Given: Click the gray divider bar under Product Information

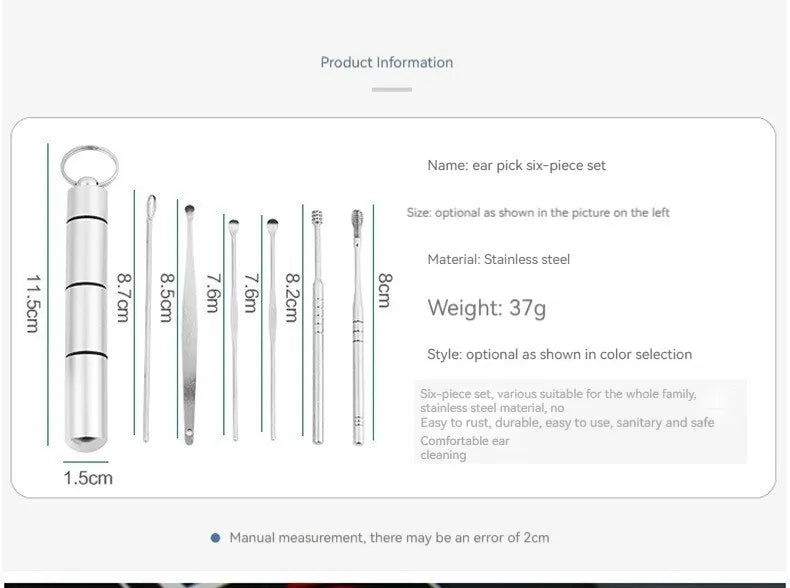Looking at the screenshot, I should pyautogui.click(x=391, y=90).
